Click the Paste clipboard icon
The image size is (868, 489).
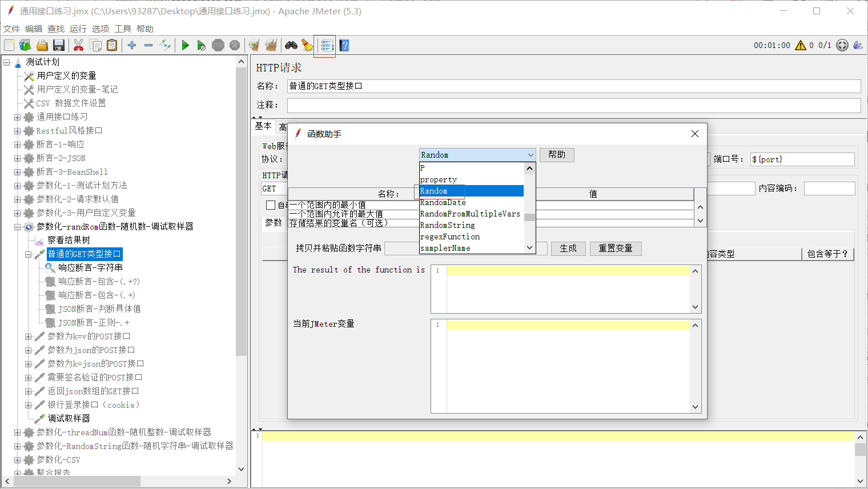click(112, 45)
